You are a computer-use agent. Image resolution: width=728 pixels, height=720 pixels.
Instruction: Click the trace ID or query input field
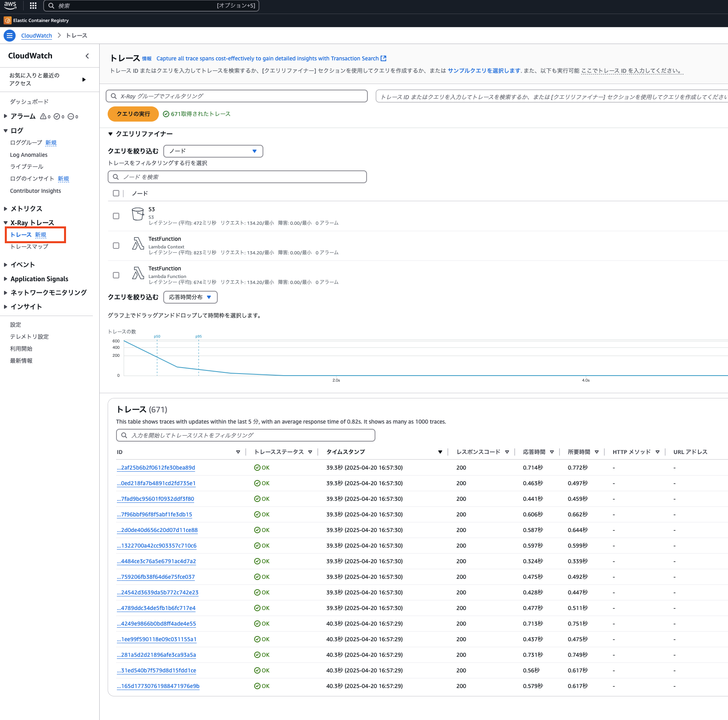pos(552,96)
